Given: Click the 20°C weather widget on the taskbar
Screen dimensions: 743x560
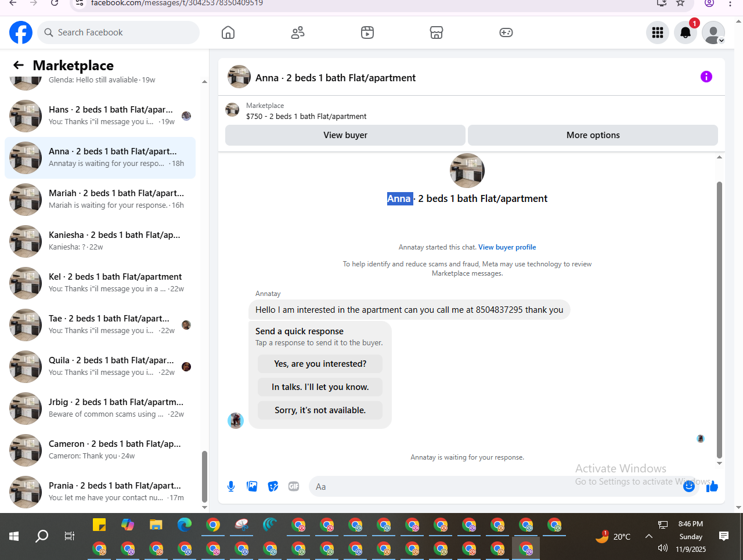Looking at the screenshot, I should click(x=613, y=537).
